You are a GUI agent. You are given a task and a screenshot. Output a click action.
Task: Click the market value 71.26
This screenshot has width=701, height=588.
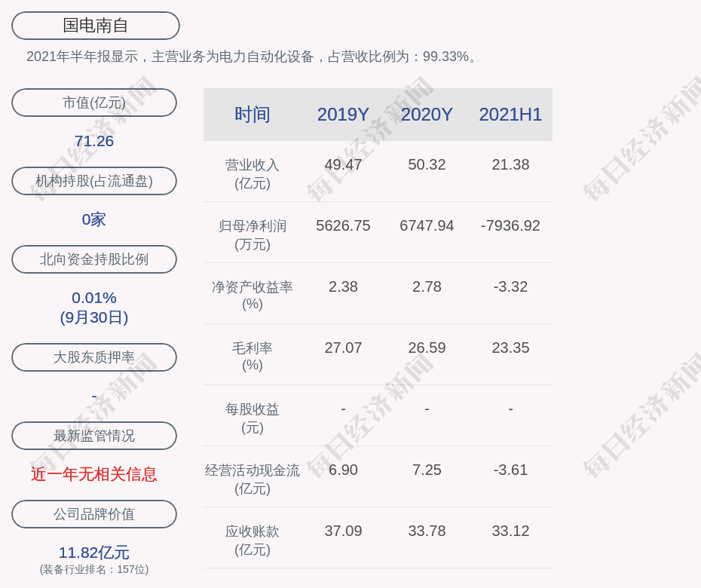coord(93,140)
